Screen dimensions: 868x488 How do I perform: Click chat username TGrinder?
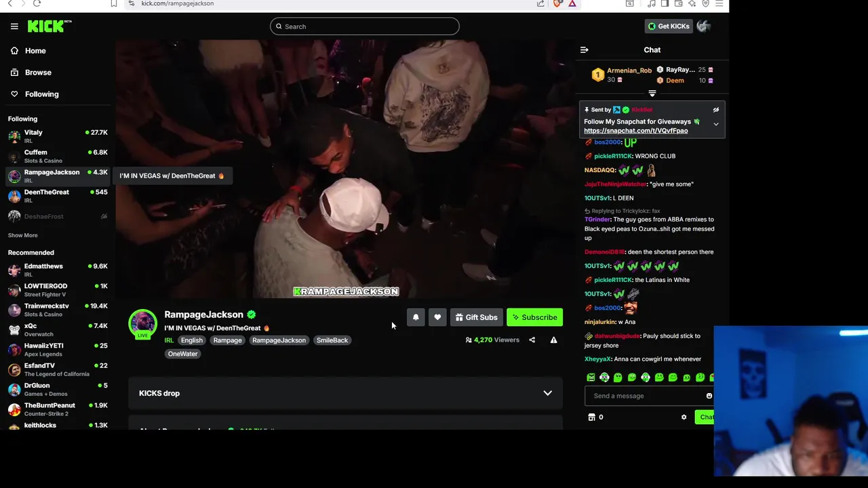click(x=597, y=220)
